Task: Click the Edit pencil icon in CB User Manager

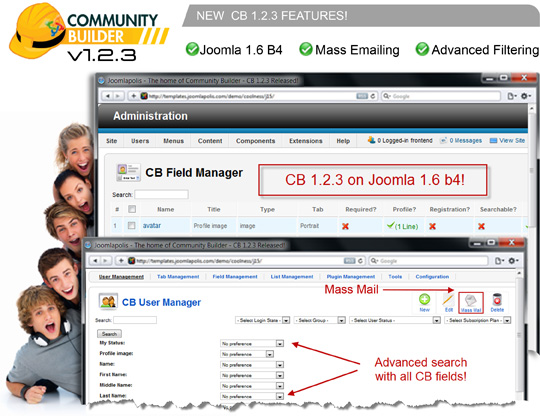Action: tap(448, 299)
